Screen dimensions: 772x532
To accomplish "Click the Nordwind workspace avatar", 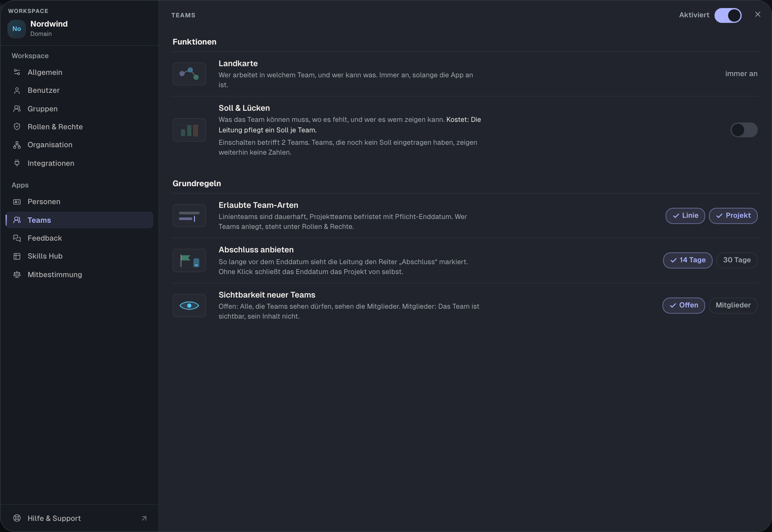I will point(17,29).
